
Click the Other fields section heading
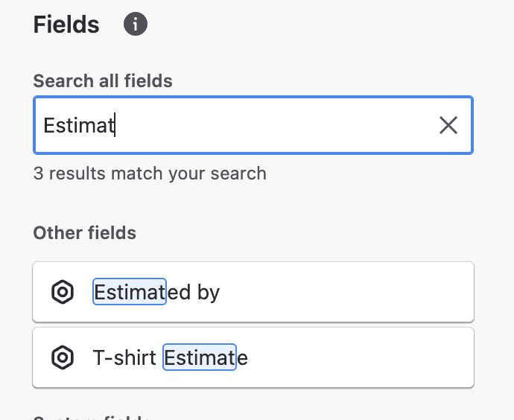[x=84, y=233]
